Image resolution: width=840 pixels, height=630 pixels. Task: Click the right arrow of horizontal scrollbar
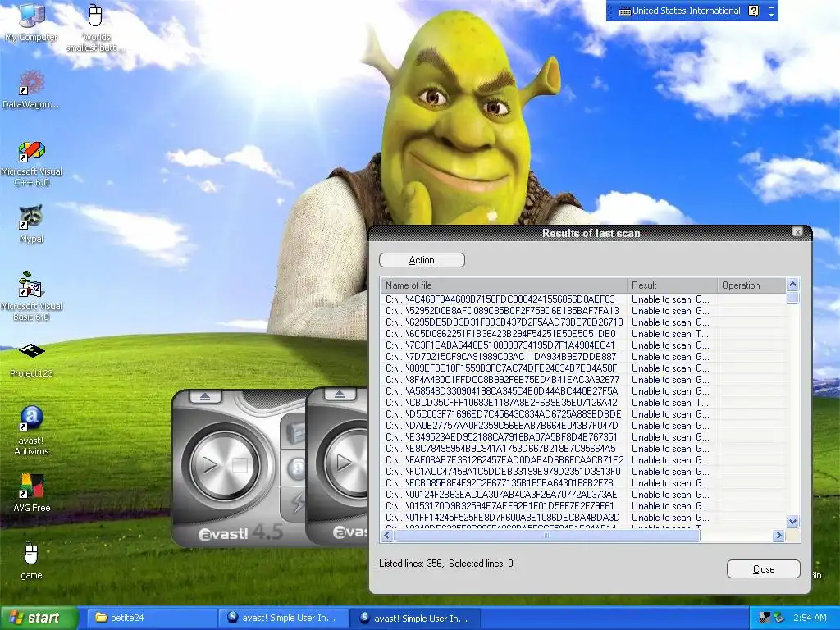[779, 535]
